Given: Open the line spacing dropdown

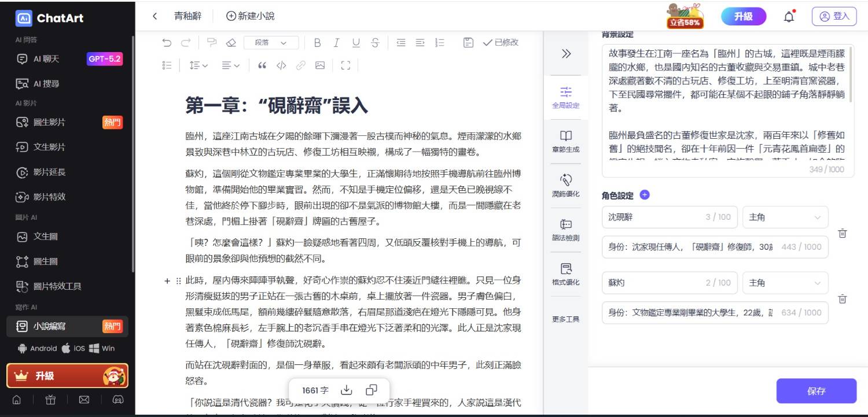Looking at the screenshot, I should click(x=198, y=65).
